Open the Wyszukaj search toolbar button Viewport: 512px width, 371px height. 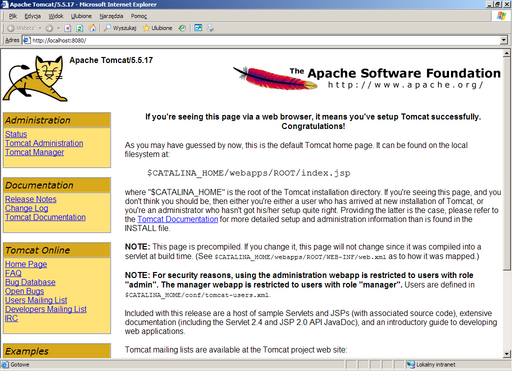tap(120, 28)
